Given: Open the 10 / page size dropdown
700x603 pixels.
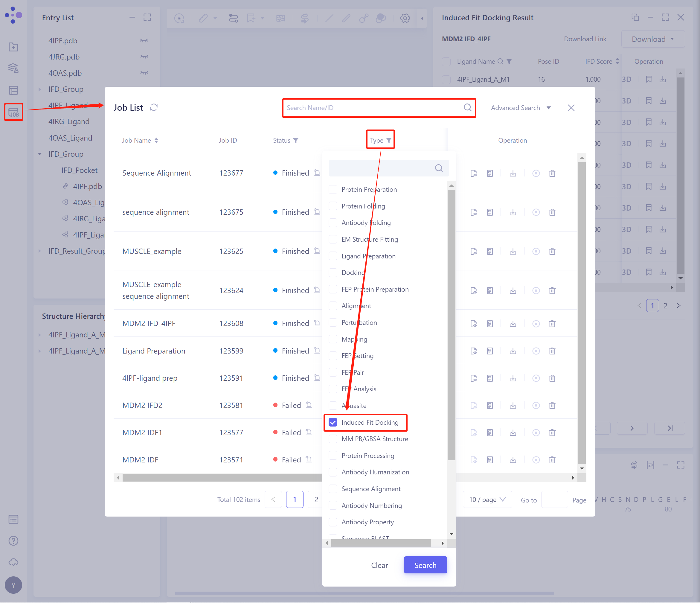Looking at the screenshot, I should pos(487,500).
